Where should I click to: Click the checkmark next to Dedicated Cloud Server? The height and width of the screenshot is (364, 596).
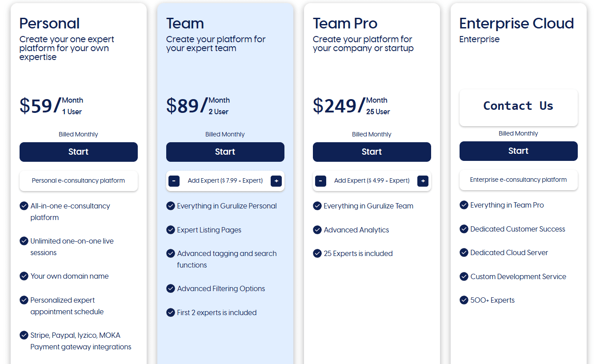coord(464,252)
